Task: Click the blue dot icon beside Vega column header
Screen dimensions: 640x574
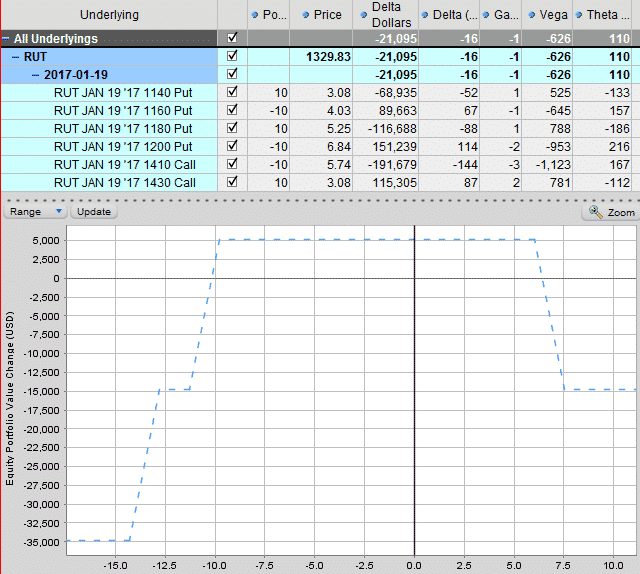Action: pos(531,15)
